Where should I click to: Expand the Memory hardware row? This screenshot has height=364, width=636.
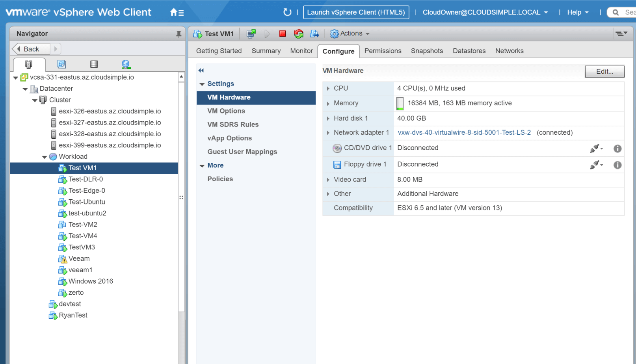click(x=328, y=103)
